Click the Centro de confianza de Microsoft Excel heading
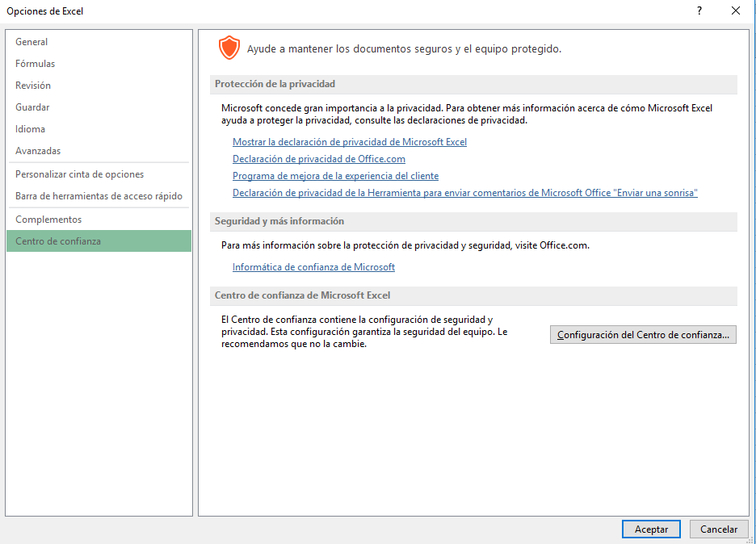The image size is (756, 544). pos(302,295)
